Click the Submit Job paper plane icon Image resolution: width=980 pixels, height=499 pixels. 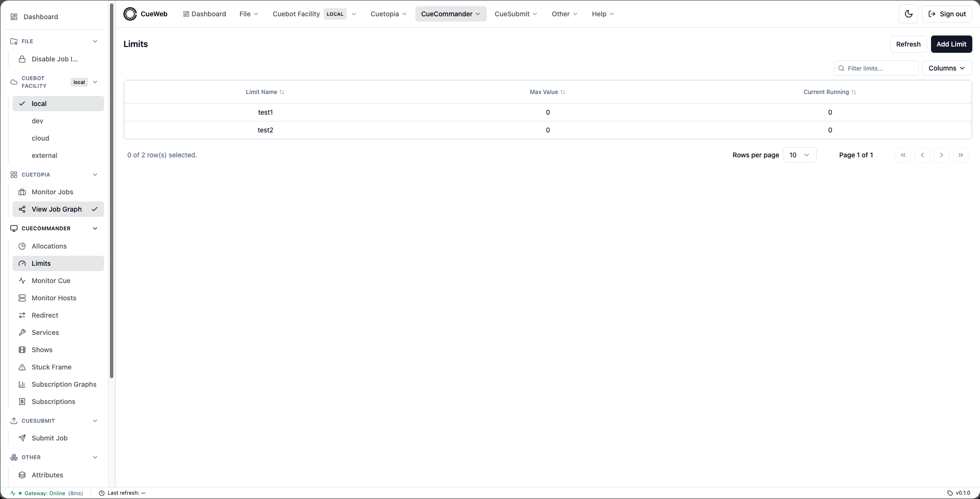tap(22, 438)
